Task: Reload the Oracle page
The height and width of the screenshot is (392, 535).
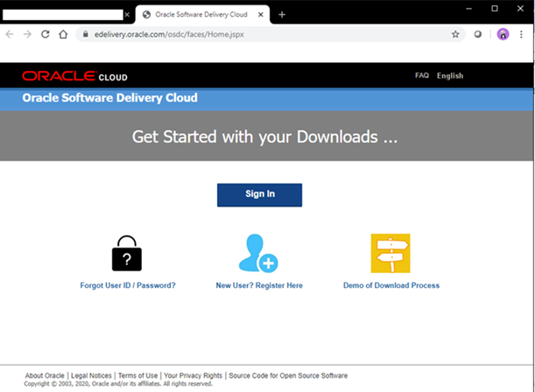Action: pos(45,34)
